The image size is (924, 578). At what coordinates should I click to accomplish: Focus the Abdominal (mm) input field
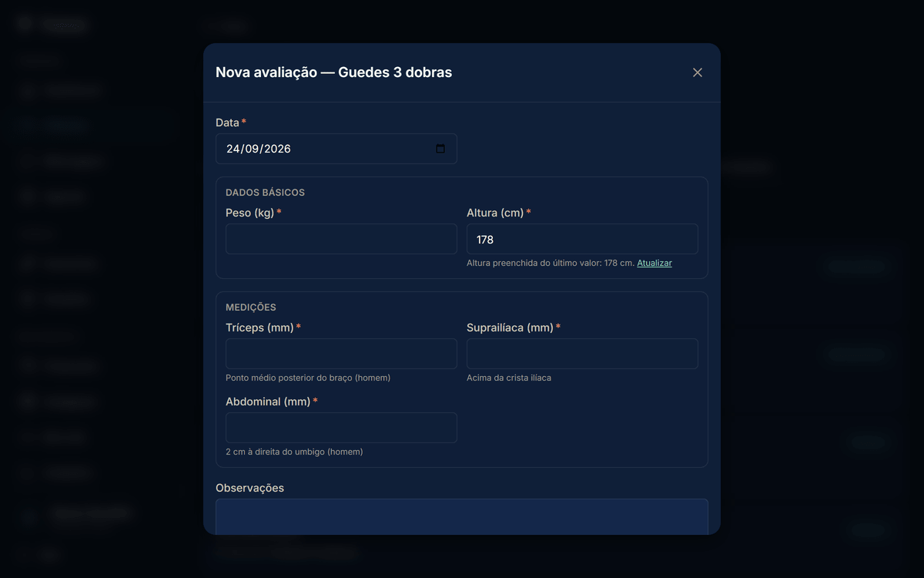point(341,428)
